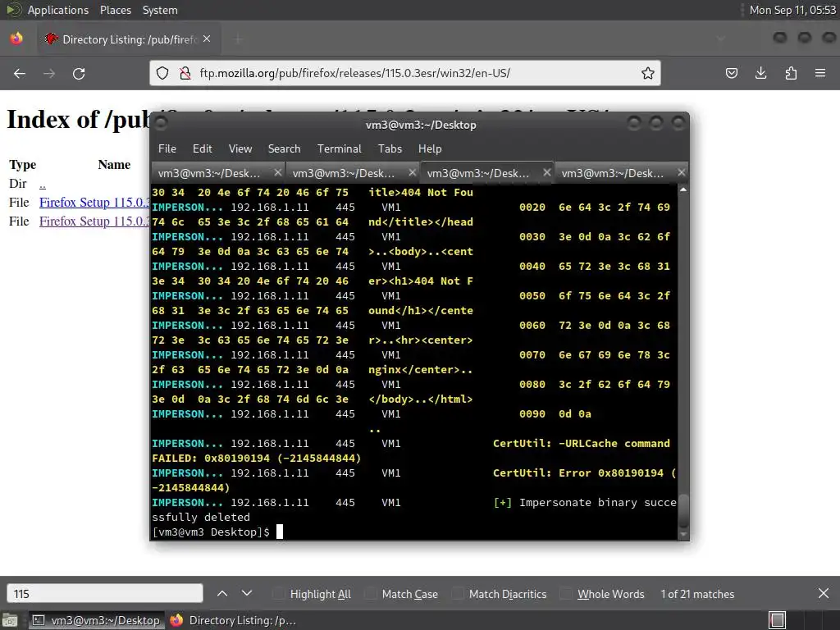This screenshot has width=840, height=630.
Task: Click the show desktop icon in bottom panel
Action: pyautogui.click(x=10, y=620)
